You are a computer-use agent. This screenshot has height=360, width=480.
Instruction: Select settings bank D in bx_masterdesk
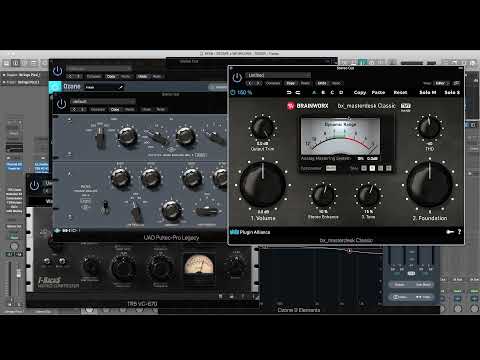click(341, 92)
